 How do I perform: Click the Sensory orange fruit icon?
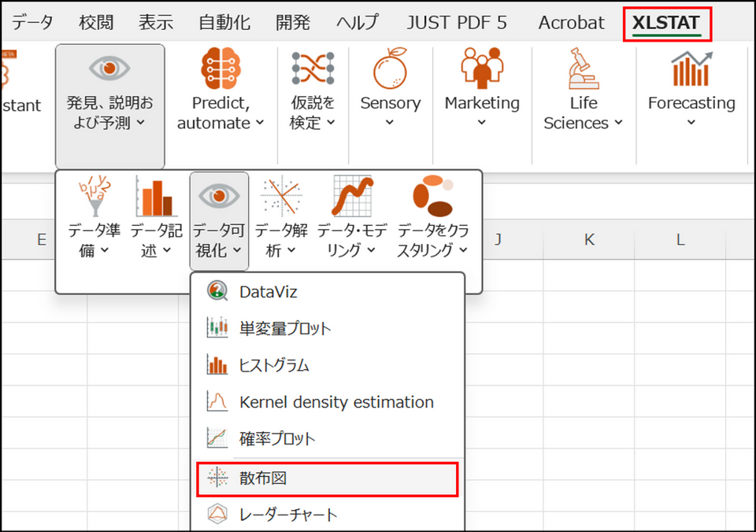(390, 68)
